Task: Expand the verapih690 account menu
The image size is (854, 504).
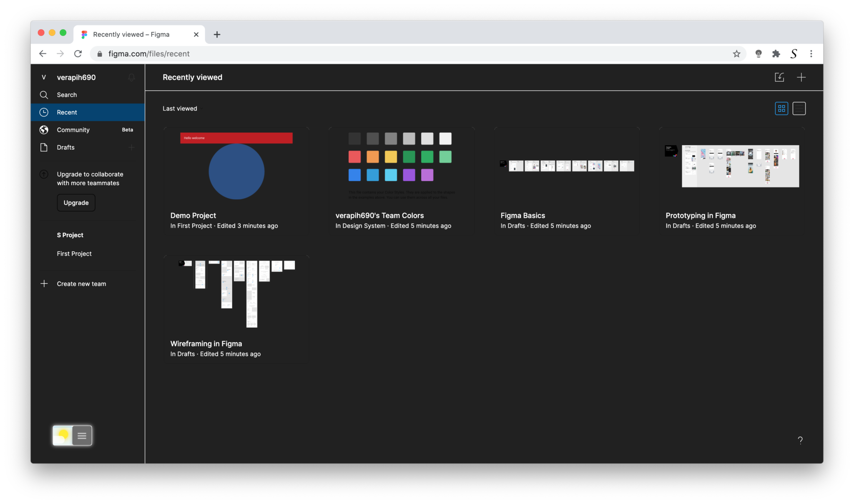Action: [x=76, y=77]
